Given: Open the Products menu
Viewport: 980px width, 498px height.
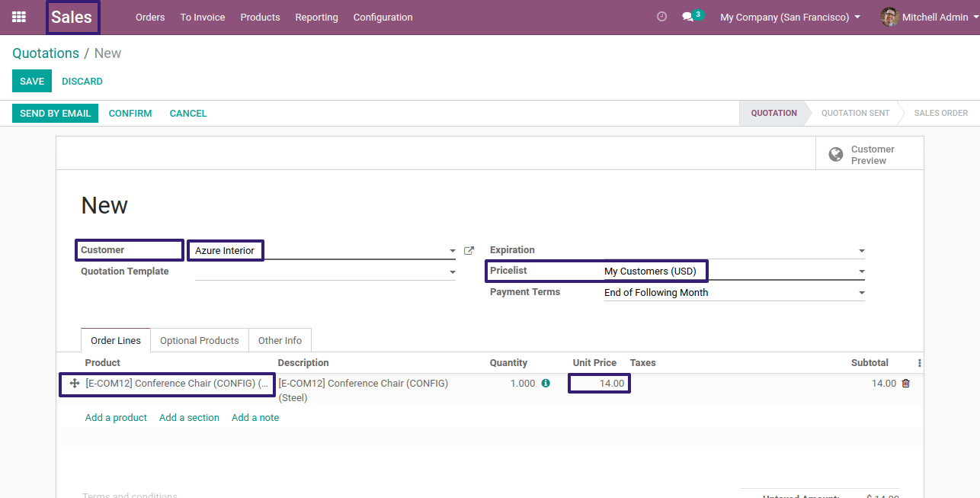Looking at the screenshot, I should pyautogui.click(x=260, y=17).
